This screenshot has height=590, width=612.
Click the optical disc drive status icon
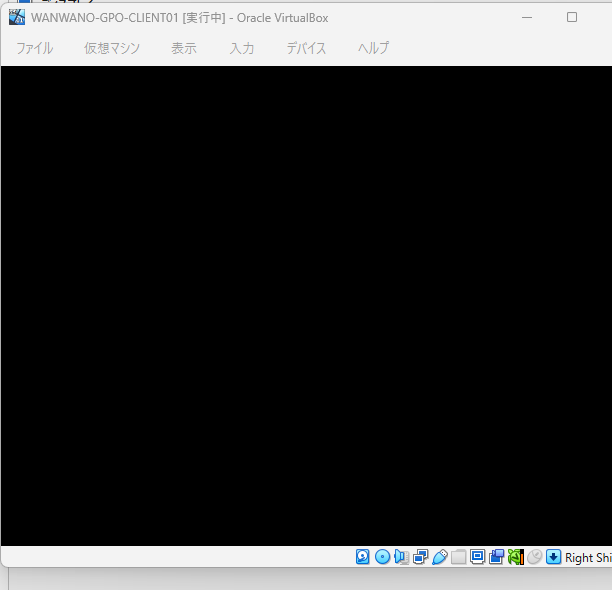click(382, 557)
